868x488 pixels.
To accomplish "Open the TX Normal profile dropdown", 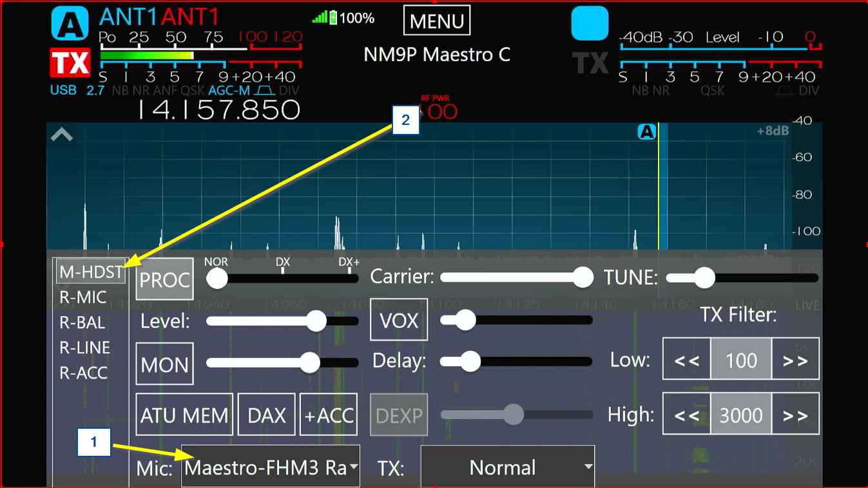I will pyautogui.click(x=508, y=467).
